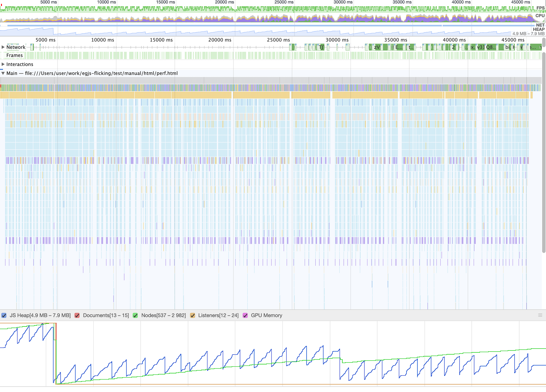Screen dimensions: 546x392
Task: Click the Network track disclosure triangle
Action: [3, 47]
